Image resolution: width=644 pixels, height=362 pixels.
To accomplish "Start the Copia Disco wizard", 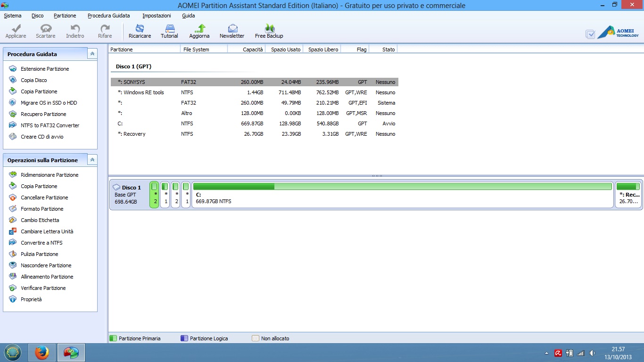I will click(34, 80).
